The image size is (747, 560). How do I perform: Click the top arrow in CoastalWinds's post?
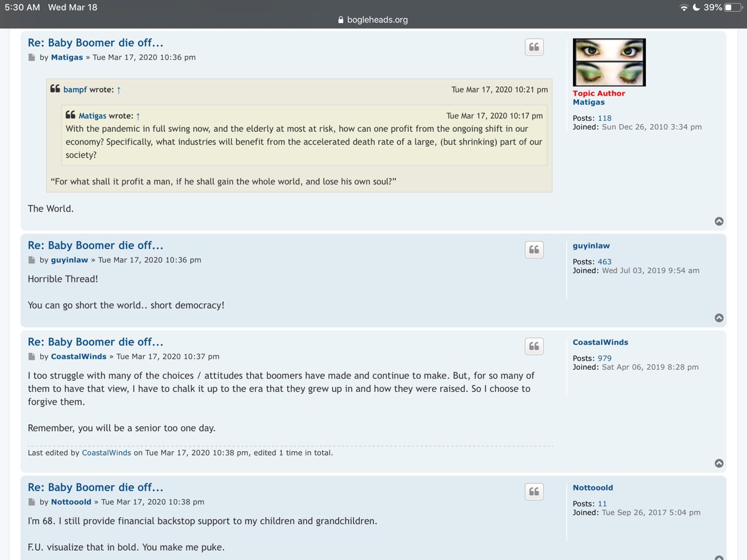(x=719, y=463)
